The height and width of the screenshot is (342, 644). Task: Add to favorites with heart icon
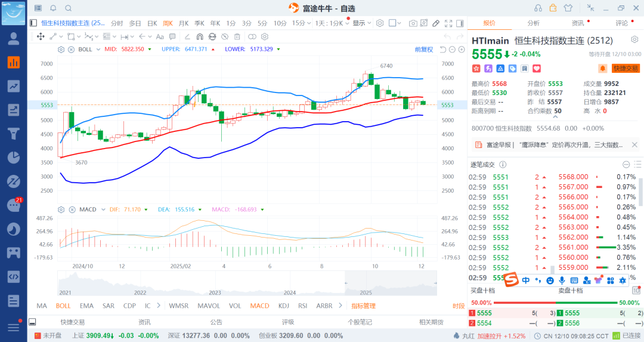pos(537,69)
